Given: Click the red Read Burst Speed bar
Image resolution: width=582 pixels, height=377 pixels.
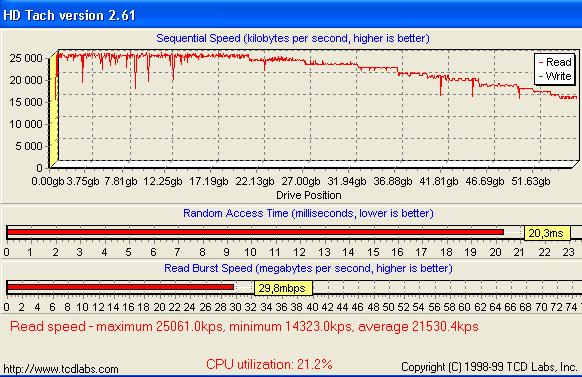Looking at the screenshot, I should [x=121, y=287].
